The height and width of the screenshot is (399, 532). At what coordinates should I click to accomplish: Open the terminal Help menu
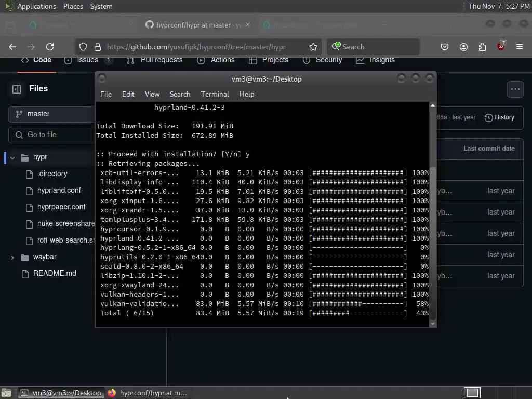click(247, 95)
